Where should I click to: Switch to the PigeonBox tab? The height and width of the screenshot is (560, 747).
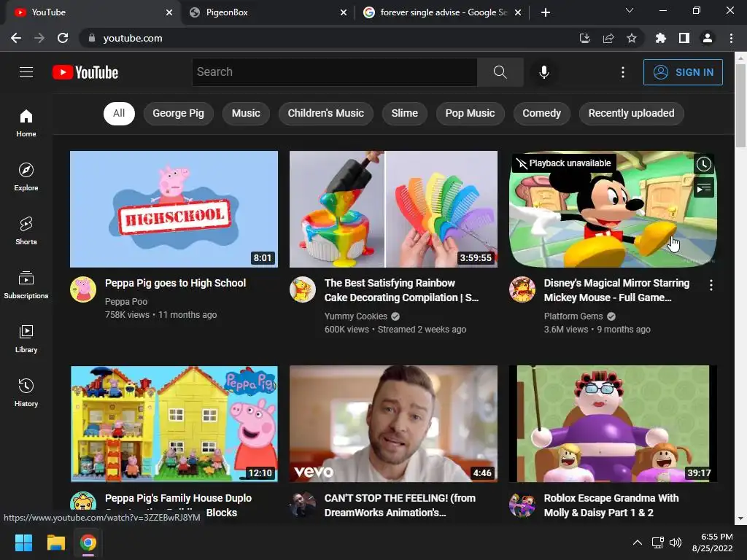tap(267, 12)
